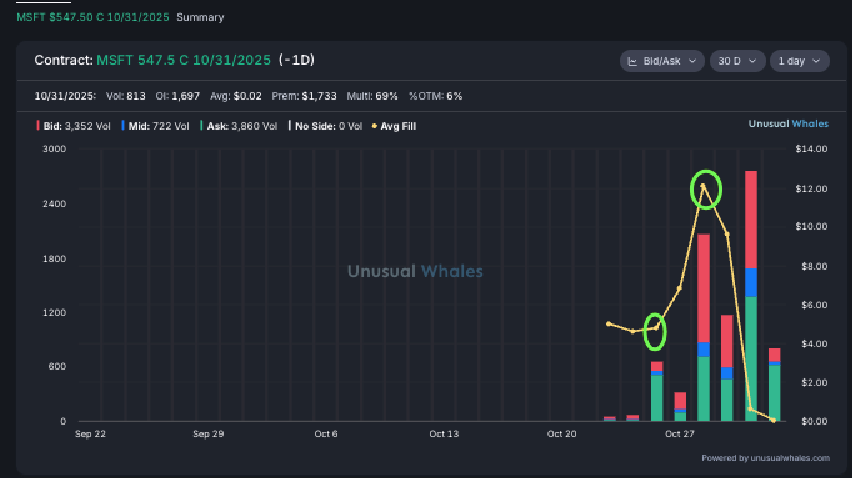Click the Multi: 69% stat
This screenshot has height=478, width=852.
(372, 96)
